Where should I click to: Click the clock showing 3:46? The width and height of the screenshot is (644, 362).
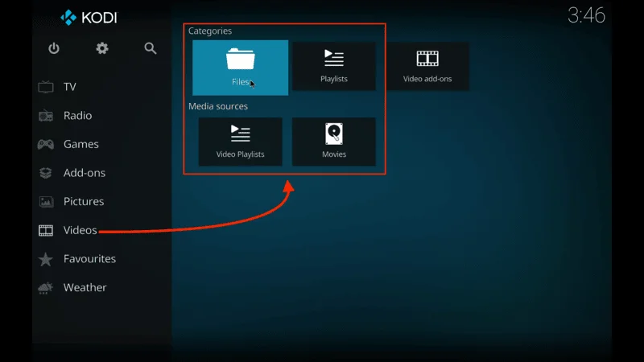tap(586, 15)
